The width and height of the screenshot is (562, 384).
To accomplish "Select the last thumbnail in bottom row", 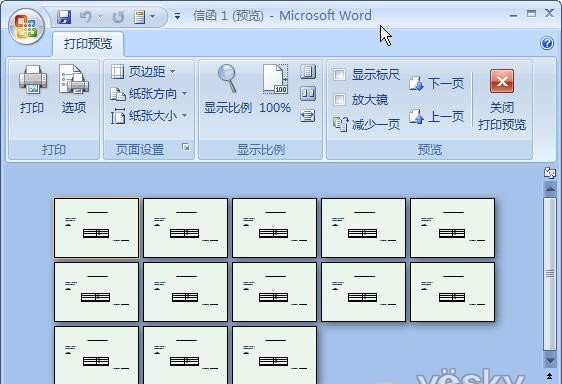I will coord(275,355).
